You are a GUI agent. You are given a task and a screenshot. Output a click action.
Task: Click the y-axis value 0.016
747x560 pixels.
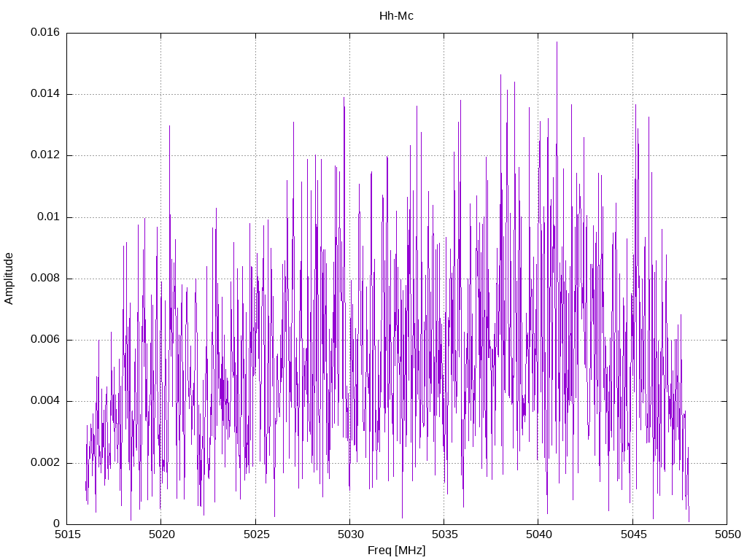pyautogui.click(x=45, y=32)
